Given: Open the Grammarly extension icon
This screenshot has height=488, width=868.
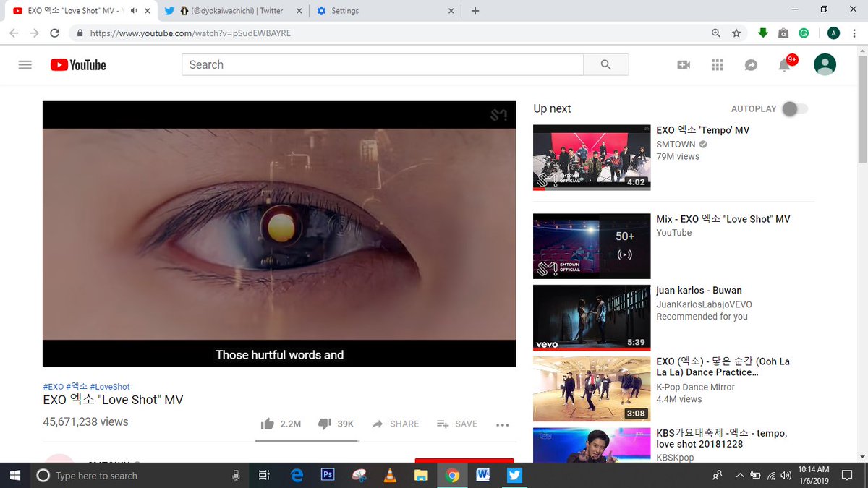Looking at the screenshot, I should pos(804,33).
